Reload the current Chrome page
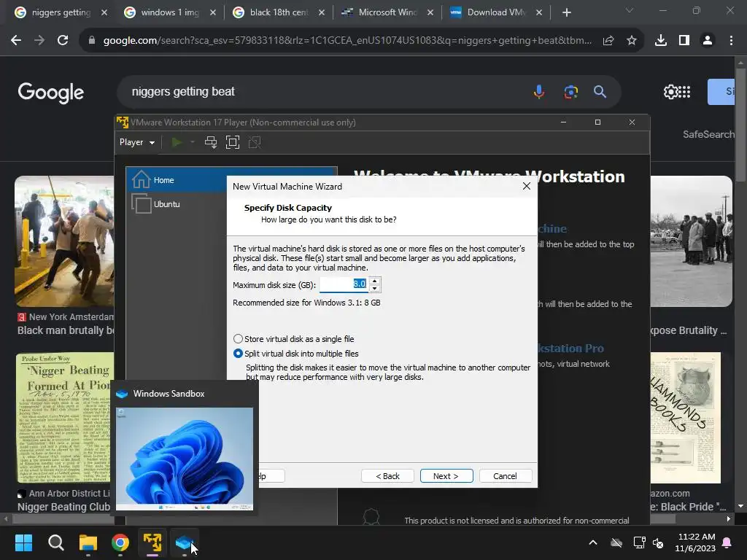 click(63, 41)
